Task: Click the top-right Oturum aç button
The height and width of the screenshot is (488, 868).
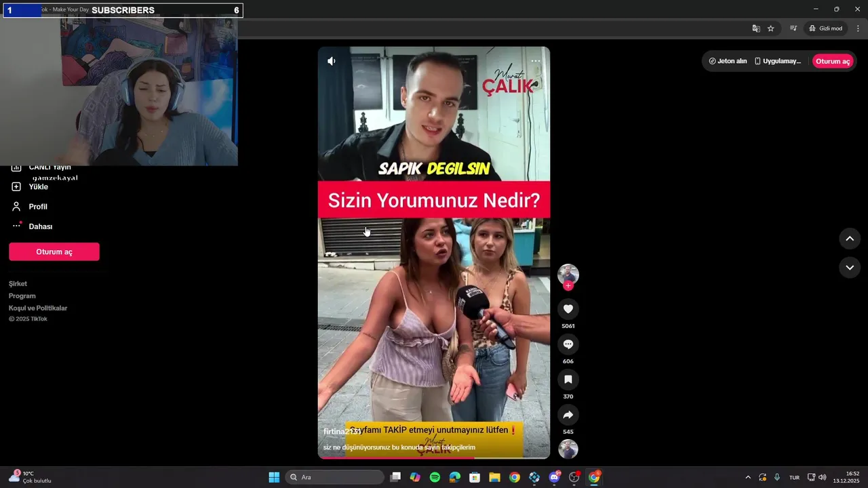Action: [833, 61]
